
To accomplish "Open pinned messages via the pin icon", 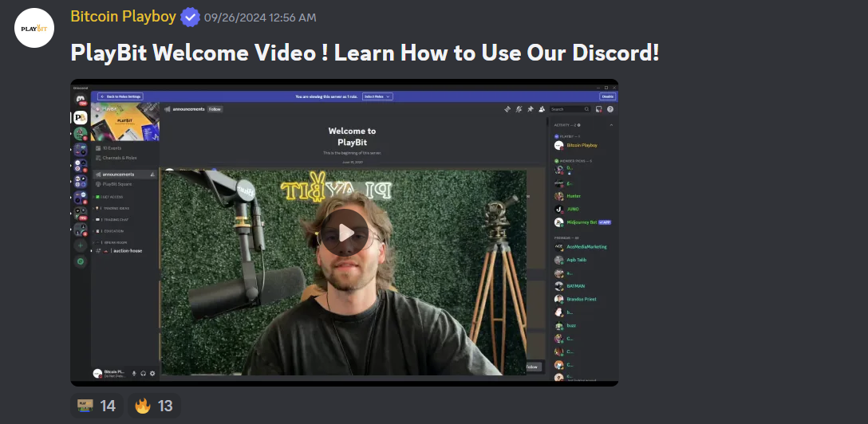I will pos(530,109).
